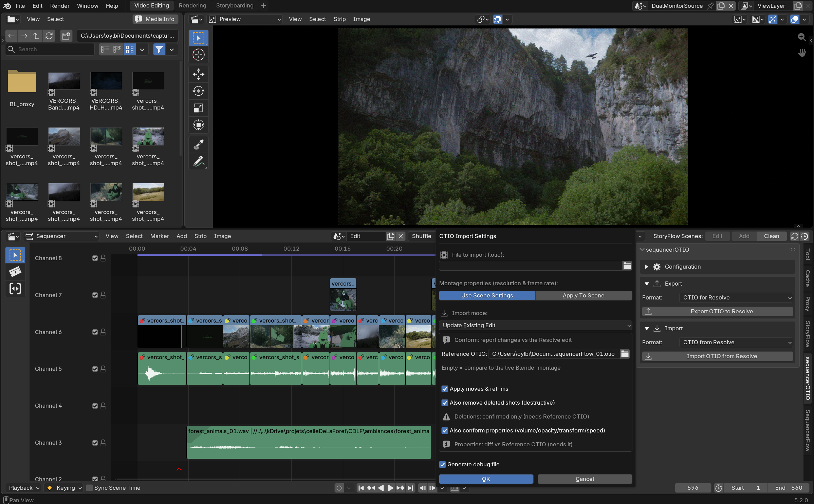Select the Slip tool in the sequencer toolbar

(15, 289)
